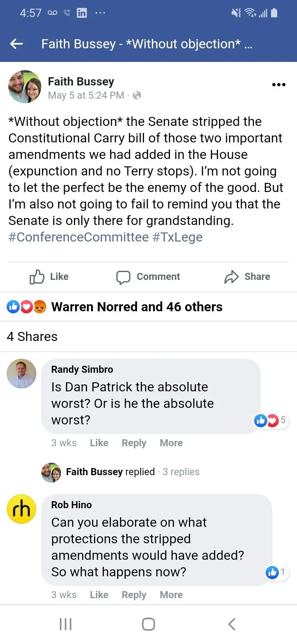
Task: Open Faith Bussey's profile picture
Action: tap(25, 87)
